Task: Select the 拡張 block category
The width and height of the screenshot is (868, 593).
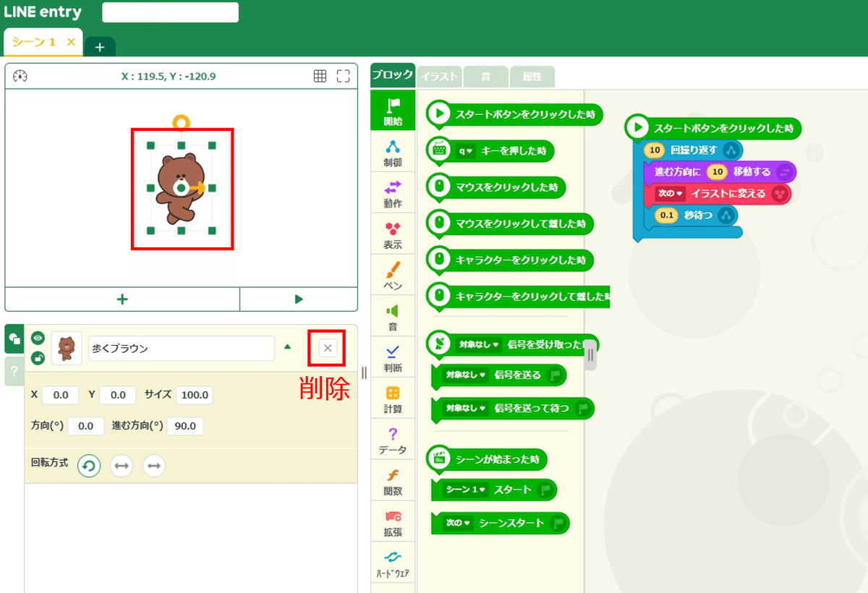Action: (393, 523)
